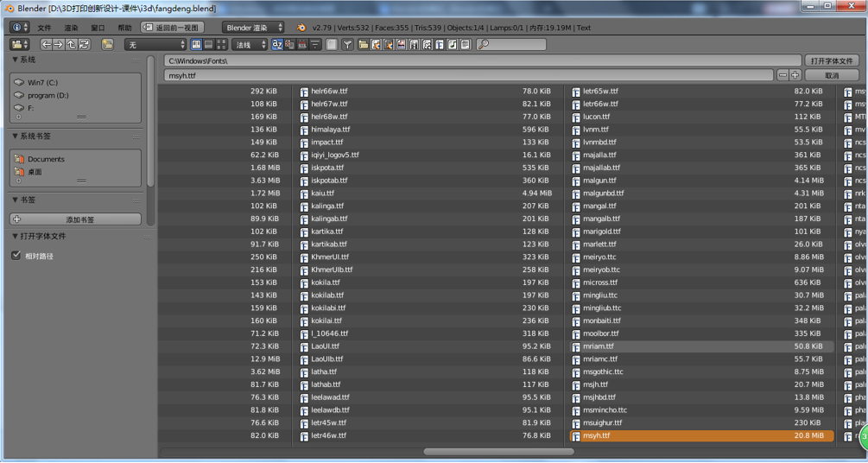Sort files by size icon
This screenshot has width=868, height=463.
(x=315, y=44)
